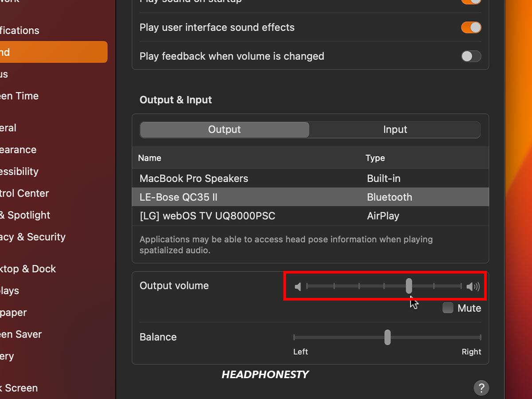
Task: Open Screen Time settings in sidebar
Action: pyautogui.click(x=20, y=96)
